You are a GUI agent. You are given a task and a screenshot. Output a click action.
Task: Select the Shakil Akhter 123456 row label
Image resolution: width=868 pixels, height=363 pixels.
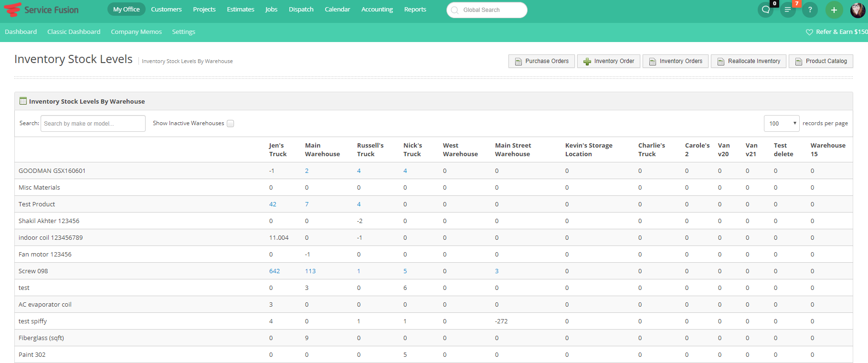[49, 221]
